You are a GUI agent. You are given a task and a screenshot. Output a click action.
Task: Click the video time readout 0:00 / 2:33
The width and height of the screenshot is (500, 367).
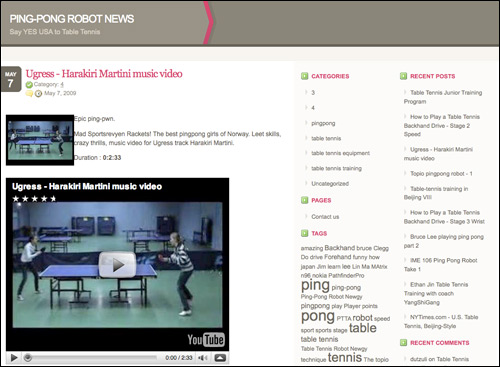click(179, 358)
